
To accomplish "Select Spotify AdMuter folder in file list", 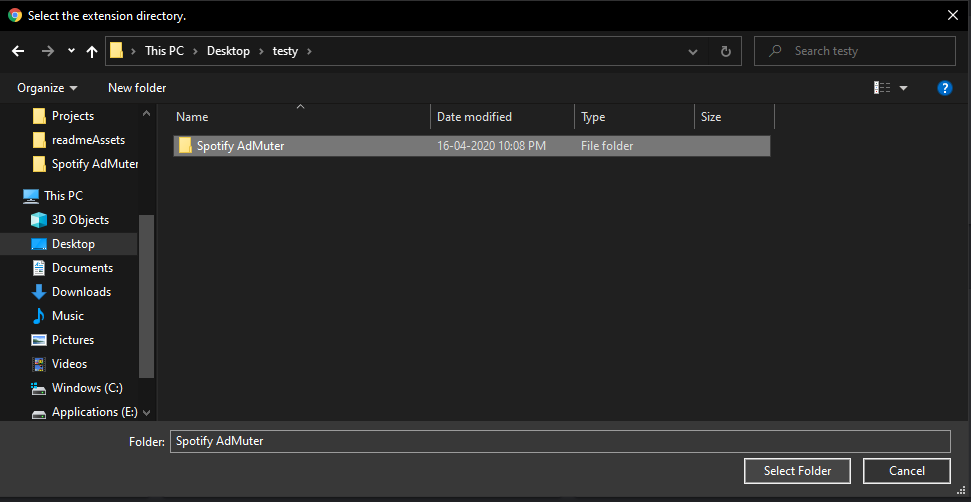I will 471,146.
